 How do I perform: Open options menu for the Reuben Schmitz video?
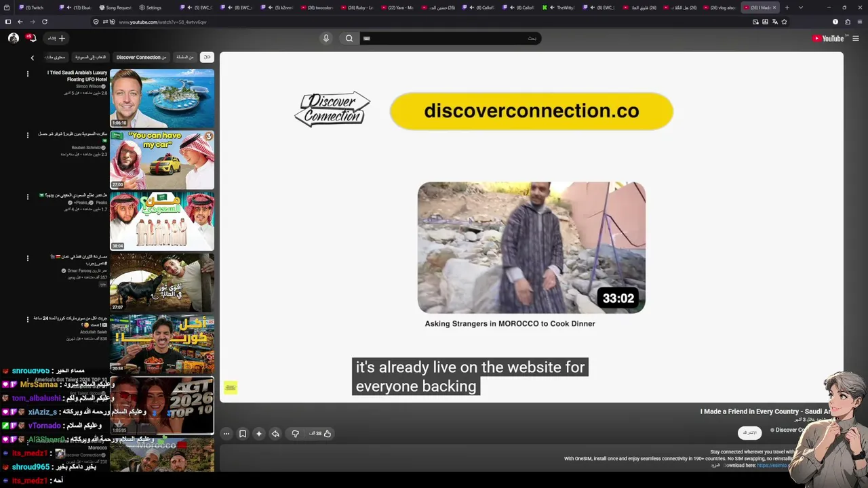tap(28, 135)
